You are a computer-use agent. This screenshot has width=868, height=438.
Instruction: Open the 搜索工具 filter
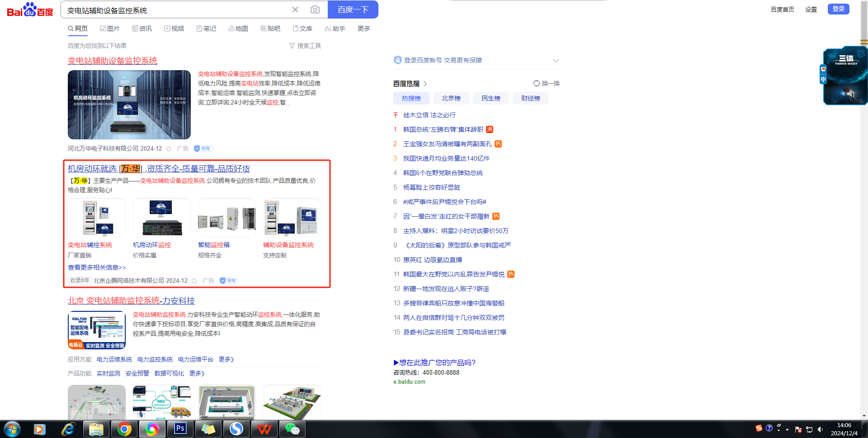click(305, 46)
